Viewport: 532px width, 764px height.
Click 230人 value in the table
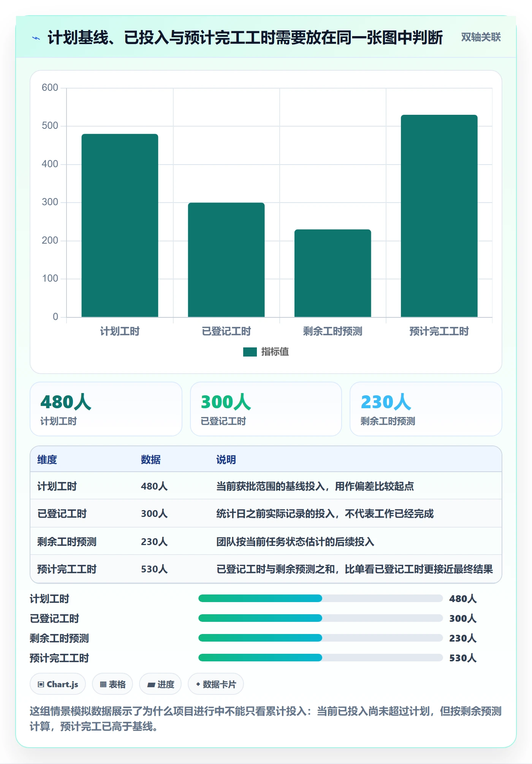pyautogui.click(x=154, y=542)
